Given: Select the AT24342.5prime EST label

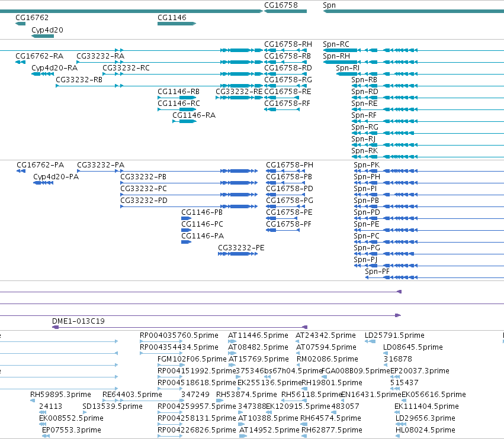Looking at the screenshot, I should pyautogui.click(x=326, y=335).
